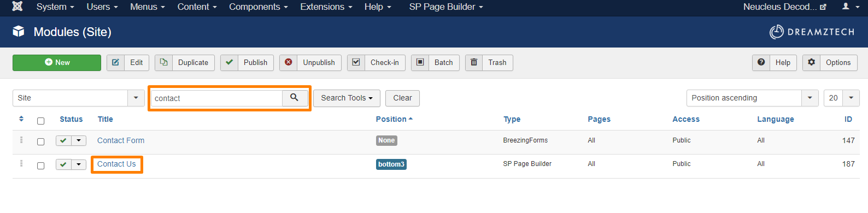Screen dimensions: 868x213
Task: Open the Extensions menu
Action: (x=326, y=7)
